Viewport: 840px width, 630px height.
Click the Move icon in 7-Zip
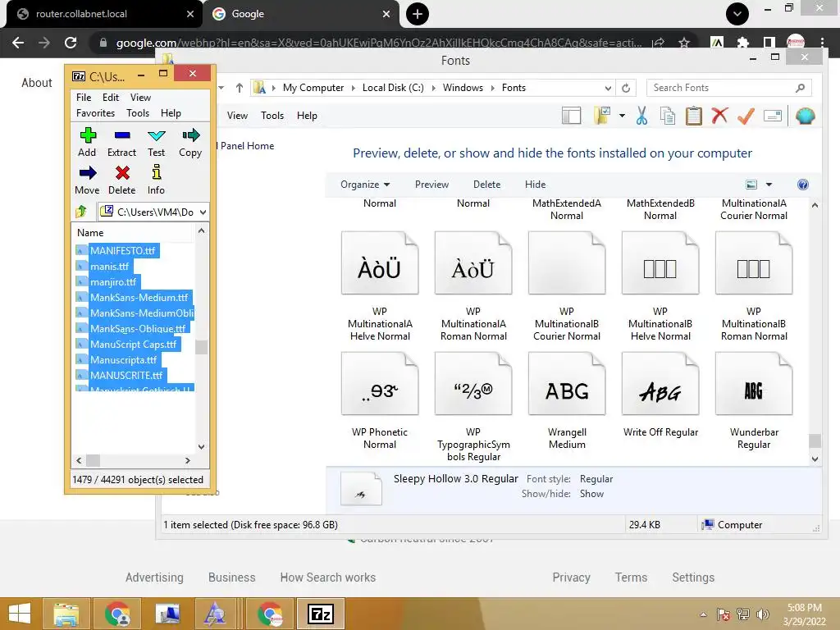coord(87,172)
